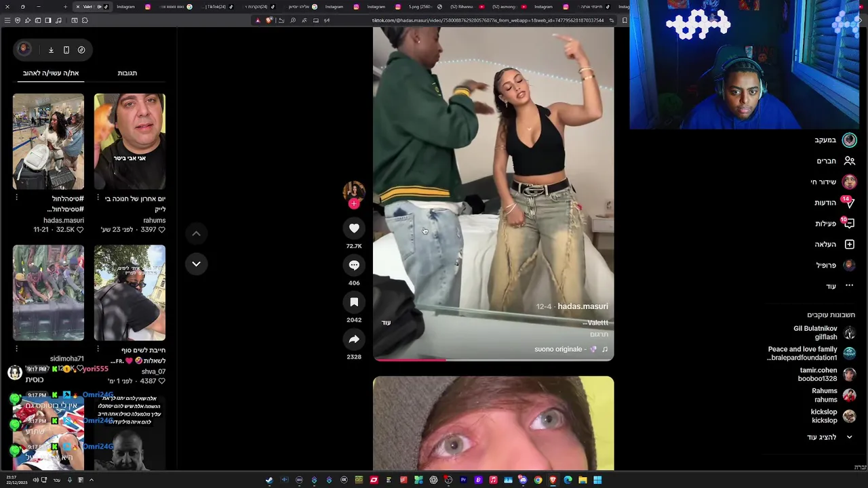Seek on the red video progress bar
This screenshot has width=868, height=488.
pos(493,360)
